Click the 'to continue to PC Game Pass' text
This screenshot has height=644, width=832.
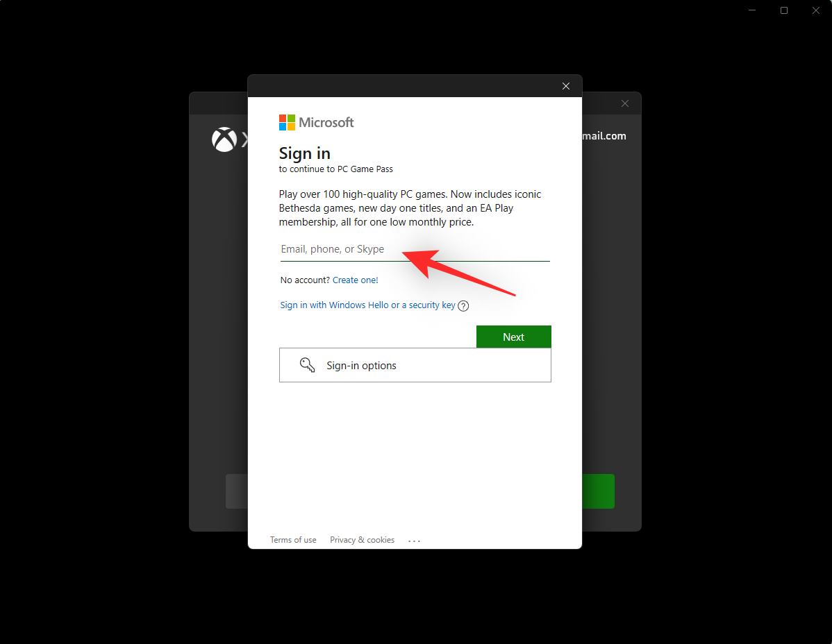pyautogui.click(x=336, y=169)
